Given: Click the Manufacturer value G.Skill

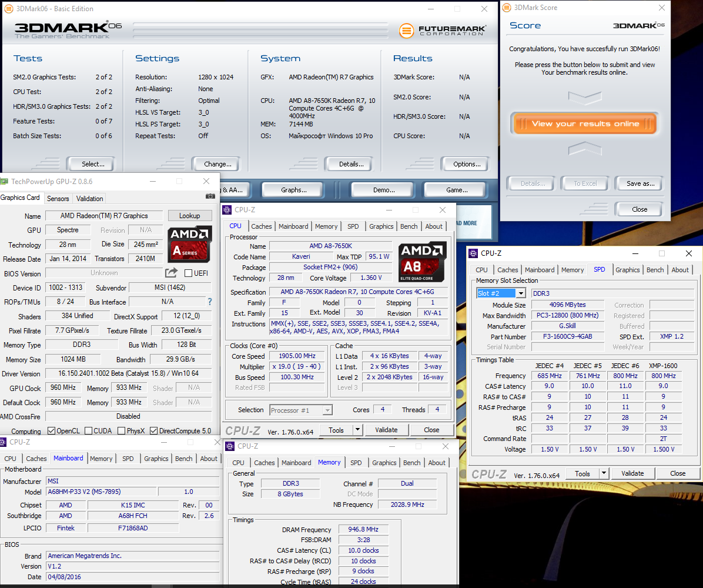Looking at the screenshot, I should pyautogui.click(x=567, y=326).
